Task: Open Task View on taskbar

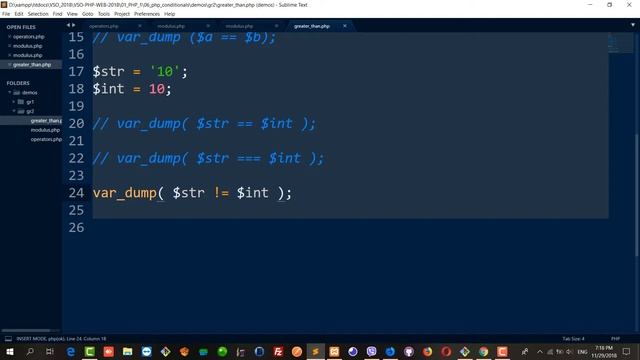Action: [49, 351]
